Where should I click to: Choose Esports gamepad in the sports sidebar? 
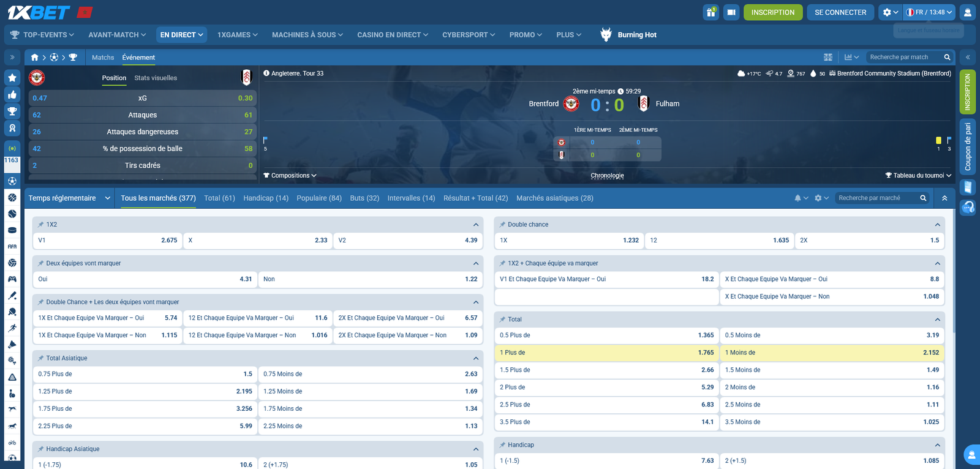(12, 279)
